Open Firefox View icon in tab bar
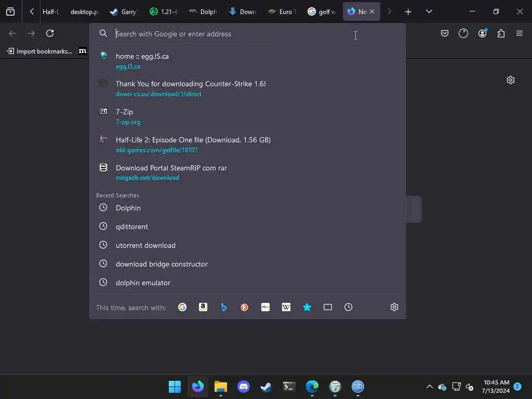Screen dimensions: 532x399 coord(10,11)
